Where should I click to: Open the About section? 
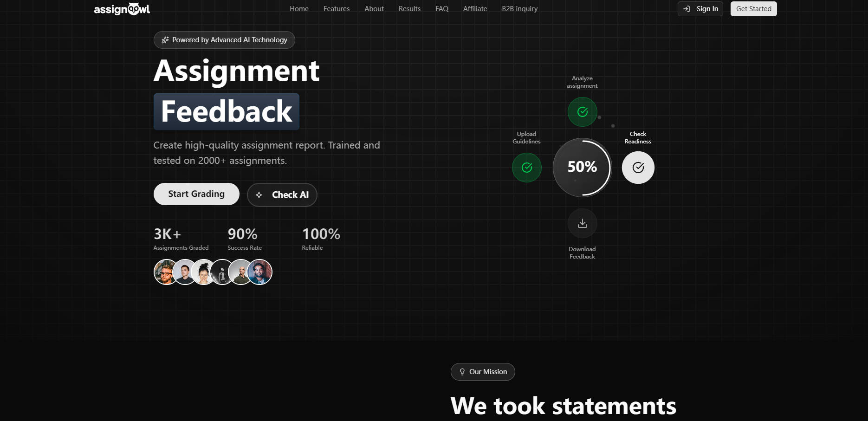pyautogui.click(x=374, y=9)
